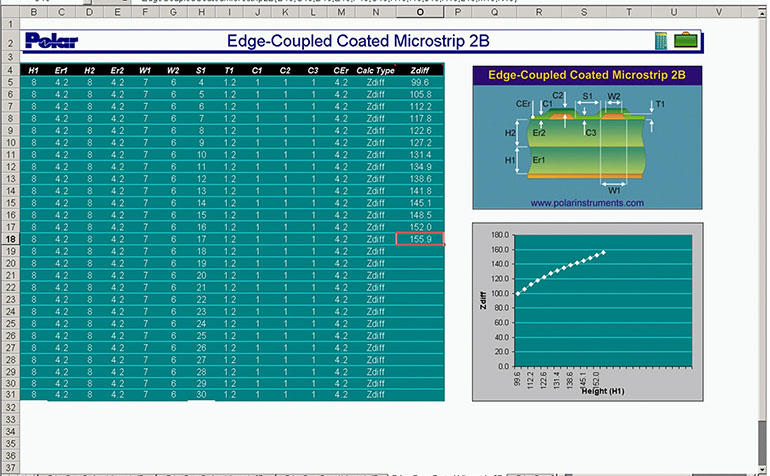Select row 18 header
Screen dimensions: 770x476
(x=10, y=239)
